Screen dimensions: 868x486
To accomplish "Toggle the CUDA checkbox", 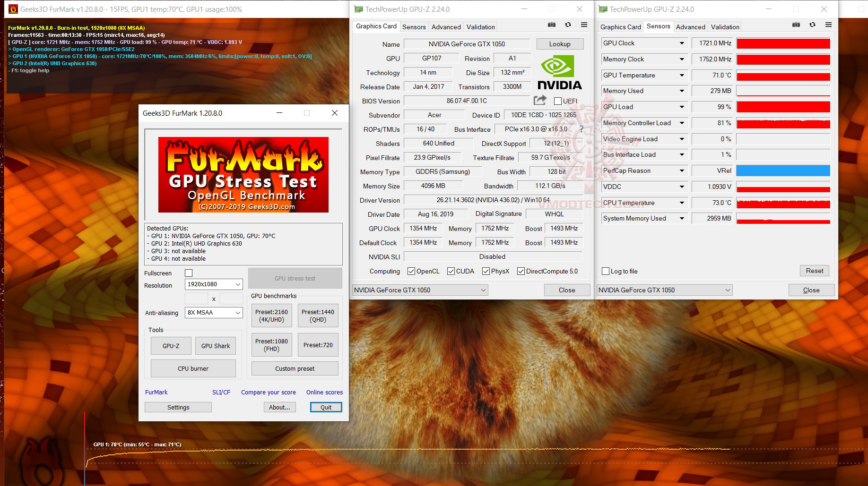I will point(451,271).
